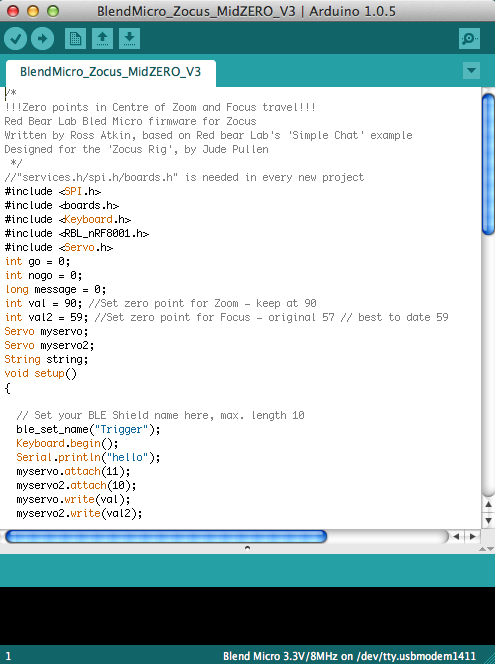
Task: Click the status bar board text 'Blend Micro 3.3V/8MHz'
Action: 280,656
